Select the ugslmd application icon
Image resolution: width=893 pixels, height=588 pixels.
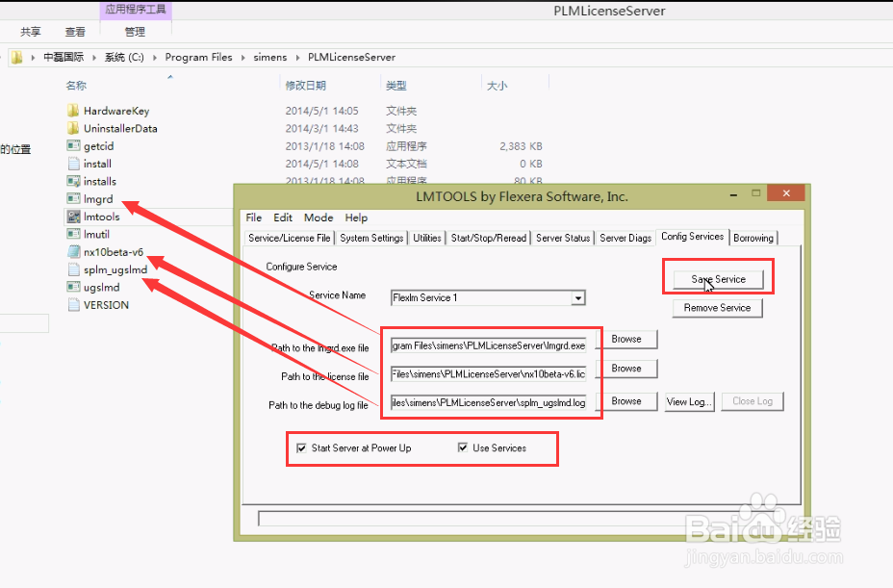point(73,287)
